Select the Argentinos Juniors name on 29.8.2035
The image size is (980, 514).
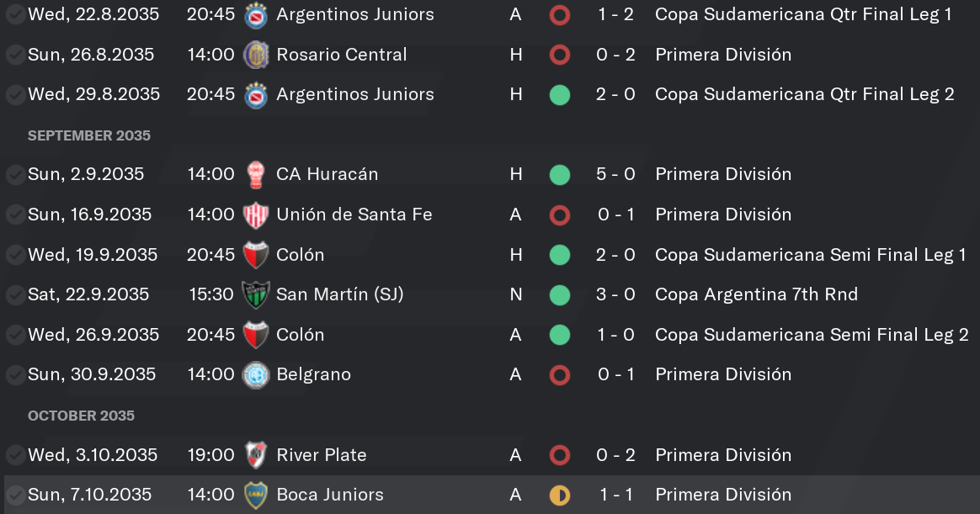tap(355, 94)
